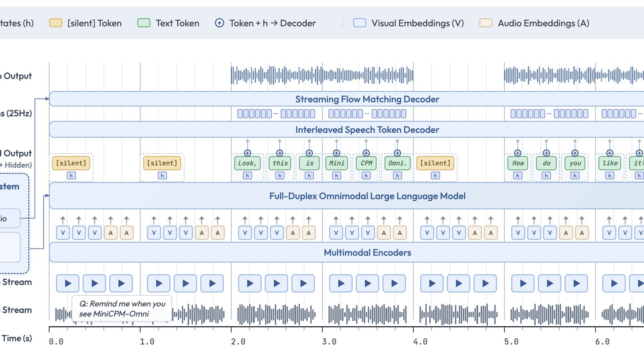
Task: Click the 6.0 time axis label
Action: click(602, 341)
